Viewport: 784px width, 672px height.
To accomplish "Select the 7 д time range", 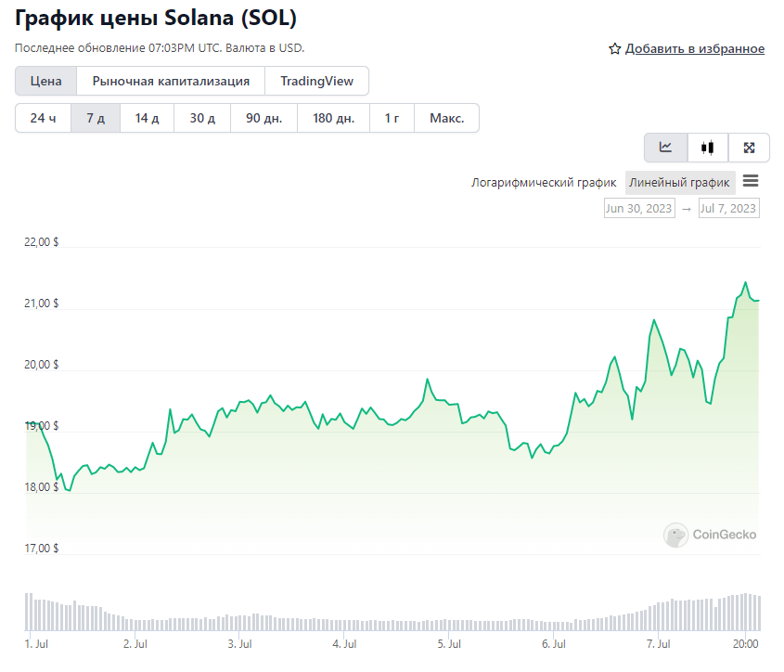I will tap(96, 118).
